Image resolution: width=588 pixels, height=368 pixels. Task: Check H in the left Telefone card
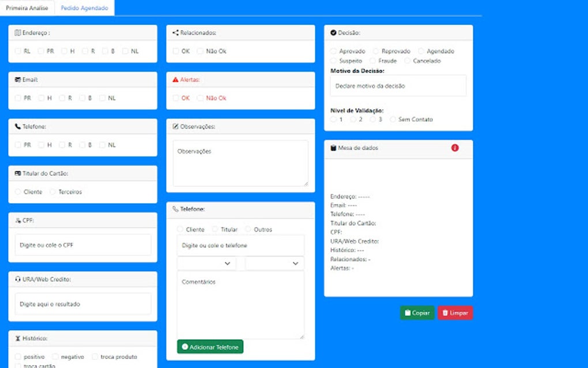42,145
